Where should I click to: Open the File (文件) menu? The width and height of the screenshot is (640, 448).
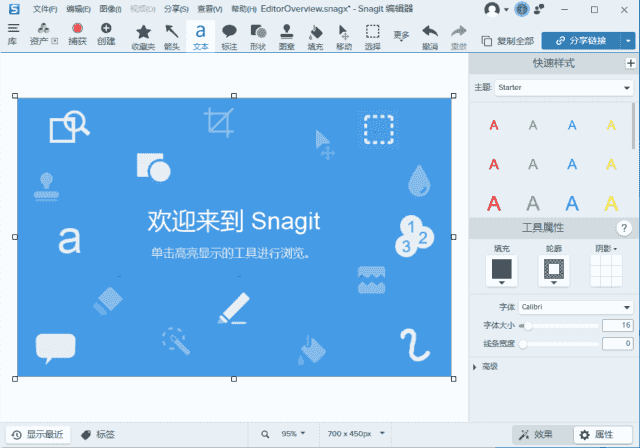45,8
